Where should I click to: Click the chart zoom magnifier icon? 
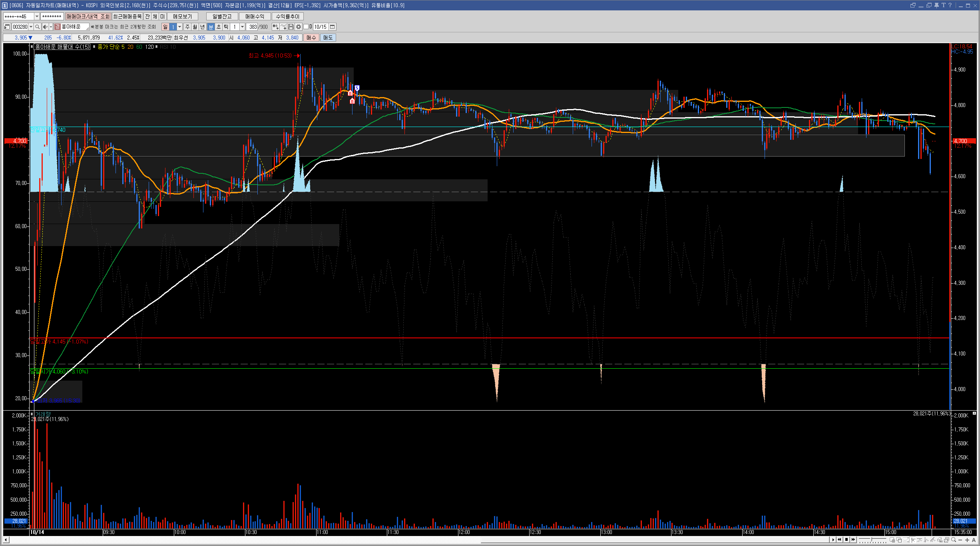pos(954,540)
